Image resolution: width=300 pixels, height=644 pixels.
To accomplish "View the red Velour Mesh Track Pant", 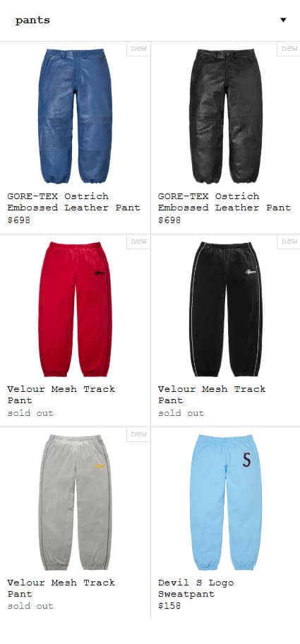I will coord(75,309).
